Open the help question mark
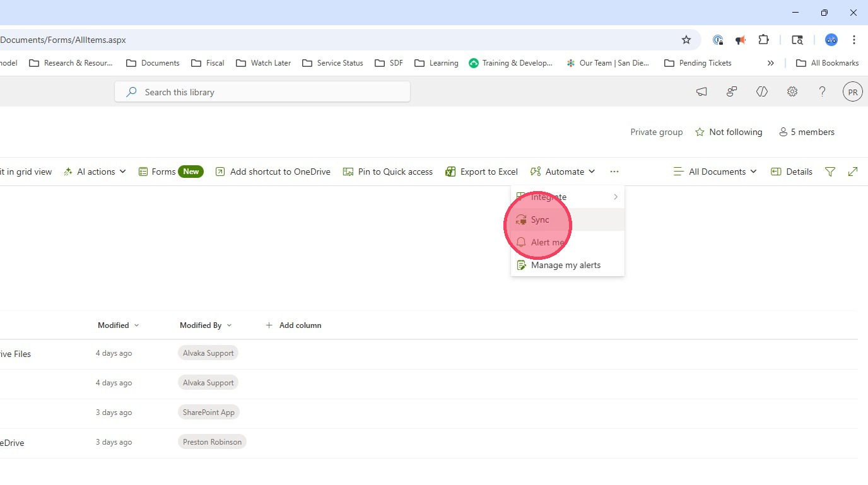The image size is (868, 485). 822,91
